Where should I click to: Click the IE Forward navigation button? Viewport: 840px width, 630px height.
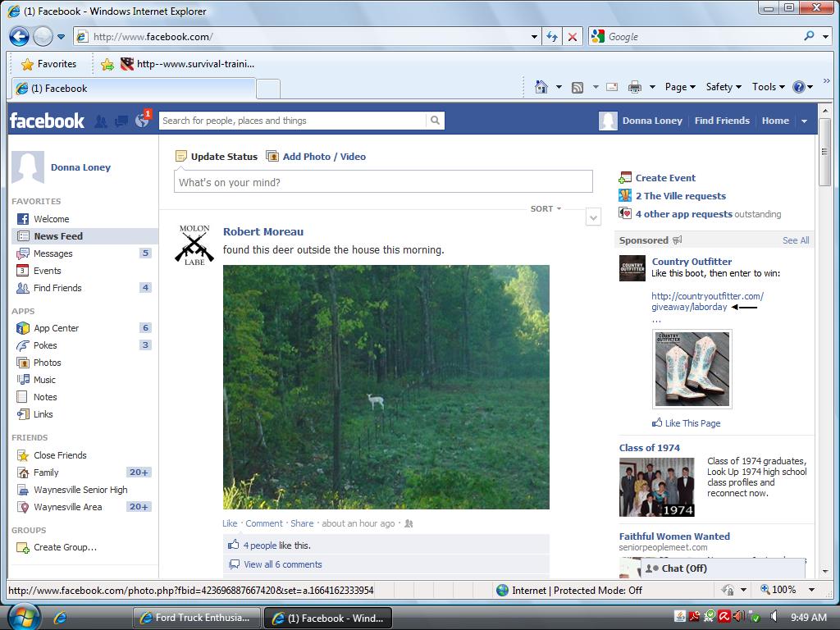click(x=43, y=36)
